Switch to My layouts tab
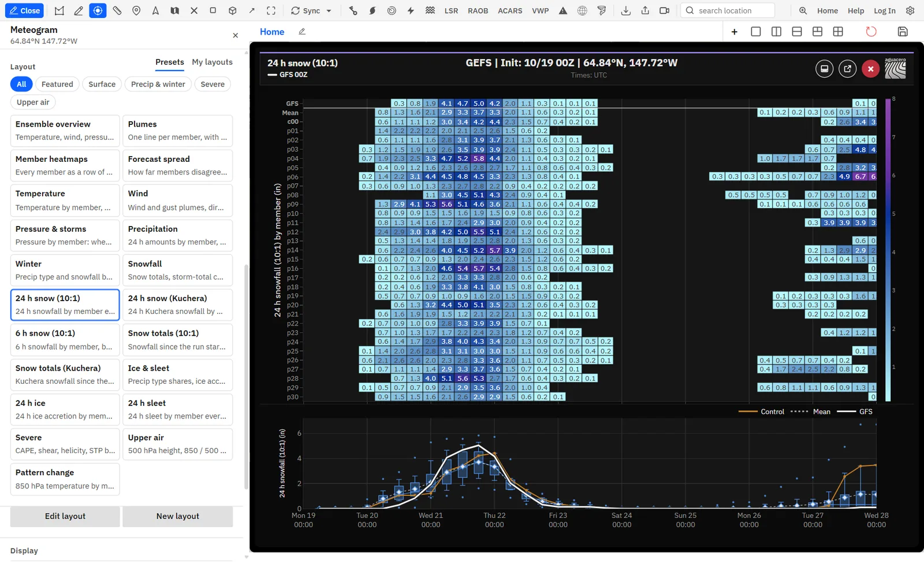Image resolution: width=924 pixels, height=578 pixels. tap(212, 62)
